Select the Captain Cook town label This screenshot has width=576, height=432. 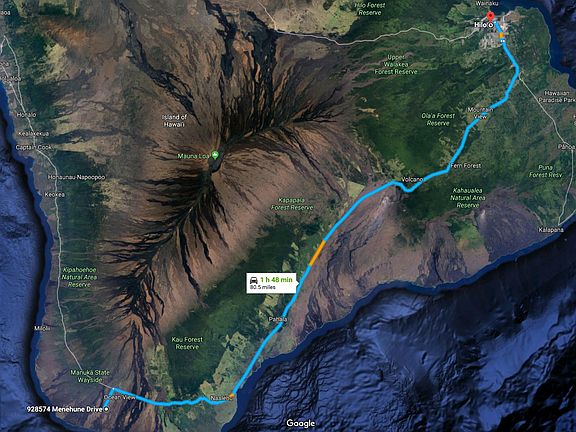(34, 147)
